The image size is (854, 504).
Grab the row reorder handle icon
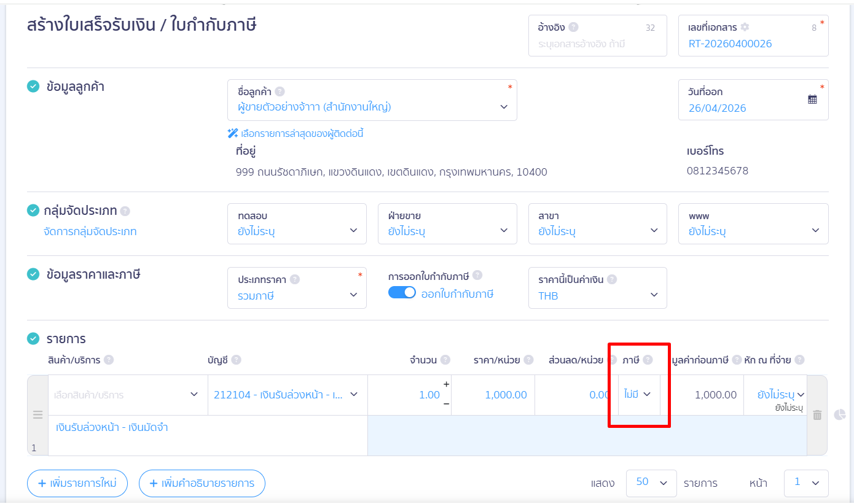pyautogui.click(x=37, y=415)
